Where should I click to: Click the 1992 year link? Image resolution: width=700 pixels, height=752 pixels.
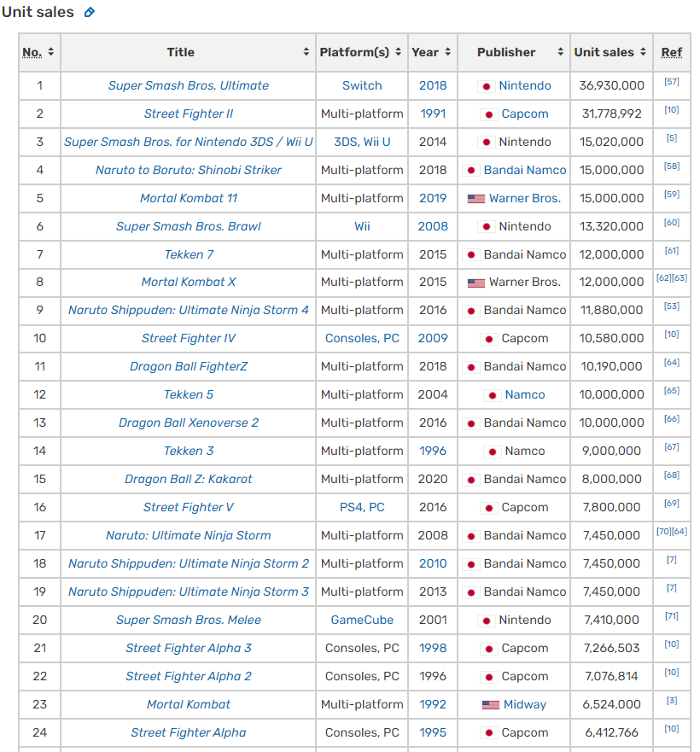click(x=433, y=704)
